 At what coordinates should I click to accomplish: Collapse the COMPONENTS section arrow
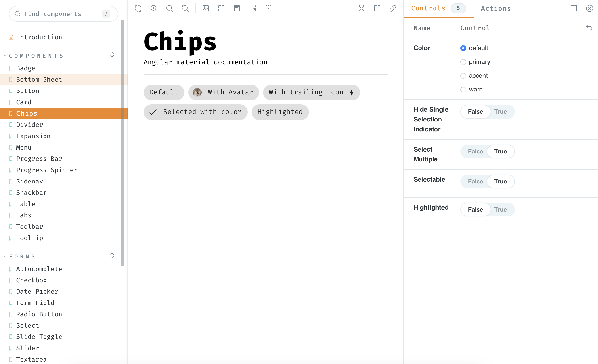click(5, 56)
